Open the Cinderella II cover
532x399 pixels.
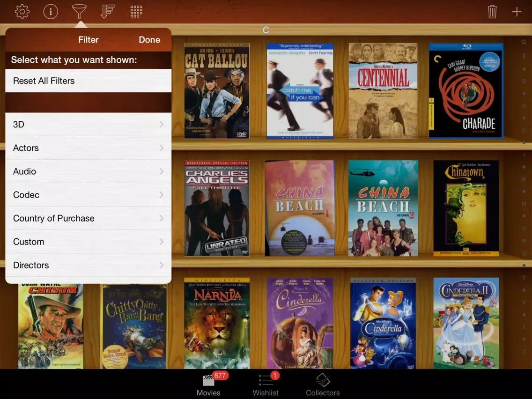466,323
